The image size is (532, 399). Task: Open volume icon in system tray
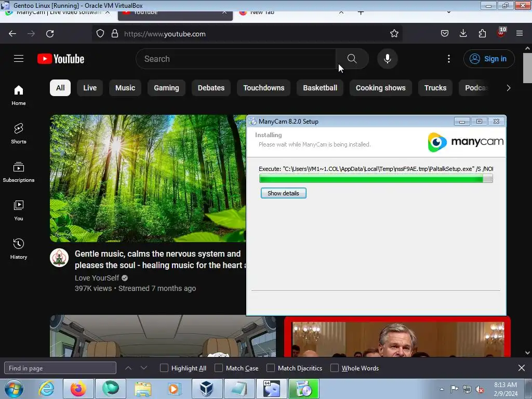click(x=480, y=390)
